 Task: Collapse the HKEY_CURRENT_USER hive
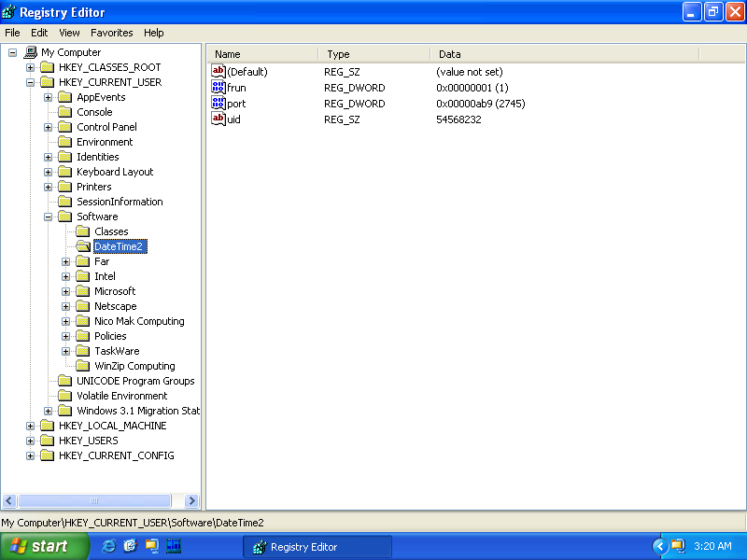click(x=31, y=82)
